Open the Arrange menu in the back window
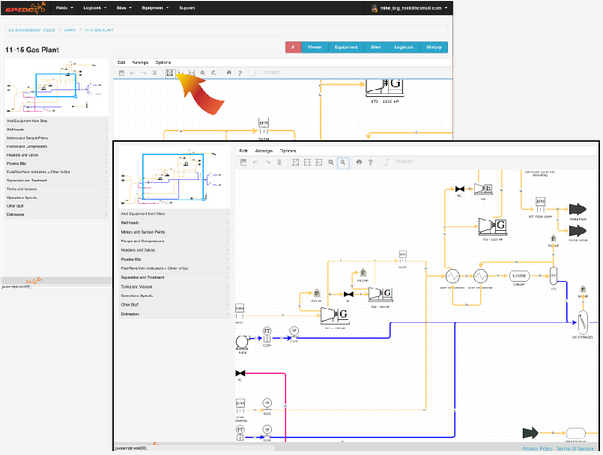603x455 pixels. [140, 62]
